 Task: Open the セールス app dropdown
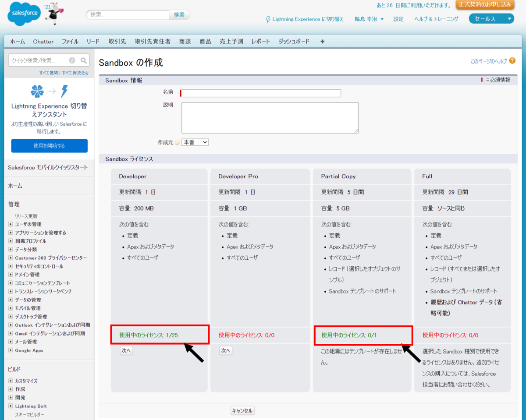coord(491,19)
